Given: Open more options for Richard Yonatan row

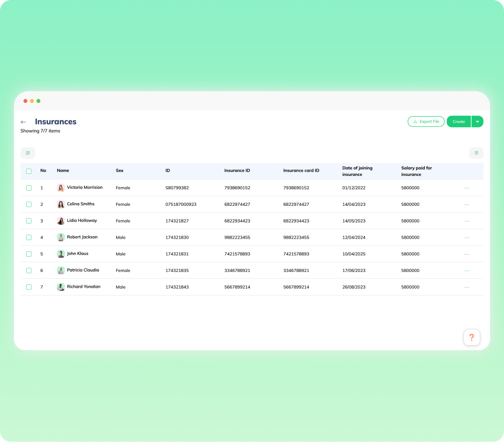Looking at the screenshot, I should coord(467,287).
